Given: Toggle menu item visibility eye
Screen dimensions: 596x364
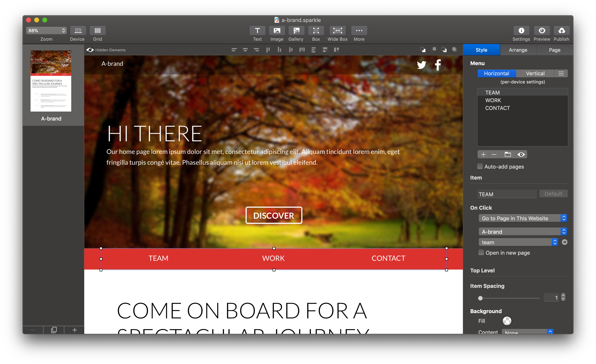Looking at the screenshot, I should tap(521, 154).
